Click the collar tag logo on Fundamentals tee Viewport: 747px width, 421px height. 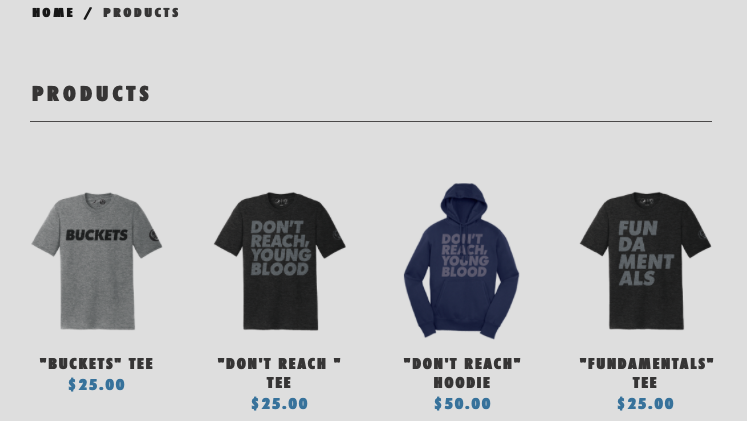tap(646, 202)
